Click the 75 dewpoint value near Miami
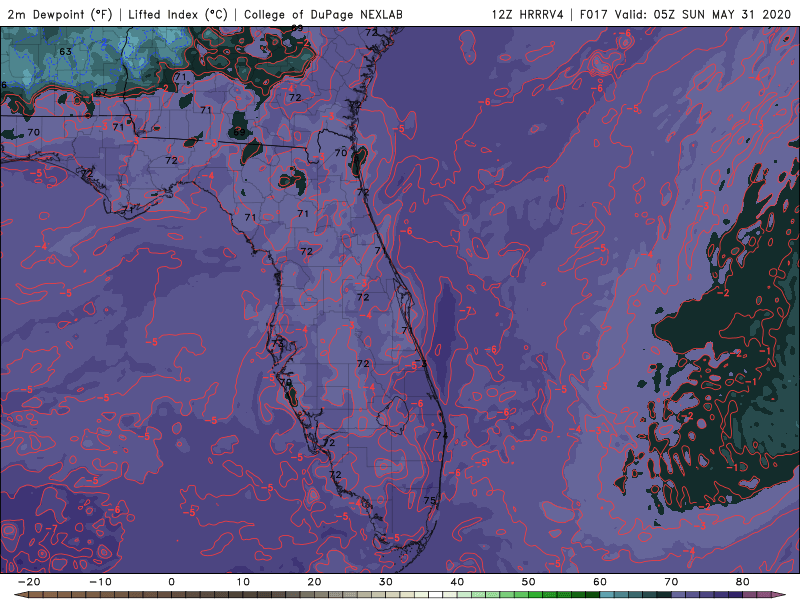The width and height of the screenshot is (800, 600). [x=430, y=501]
